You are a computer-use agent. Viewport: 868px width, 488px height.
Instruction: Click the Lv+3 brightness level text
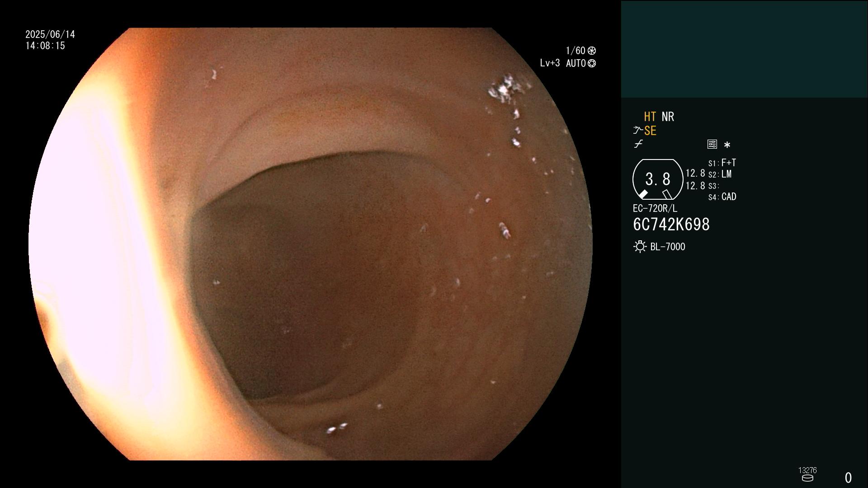tap(550, 63)
